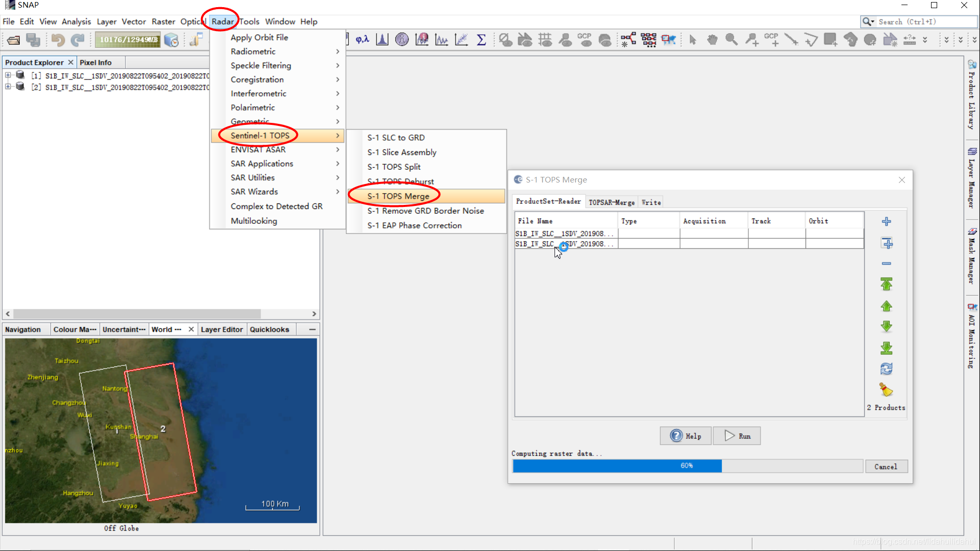This screenshot has height=551, width=980.
Task: Switch to TOPSAR-Merge tab
Action: pyautogui.click(x=611, y=202)
